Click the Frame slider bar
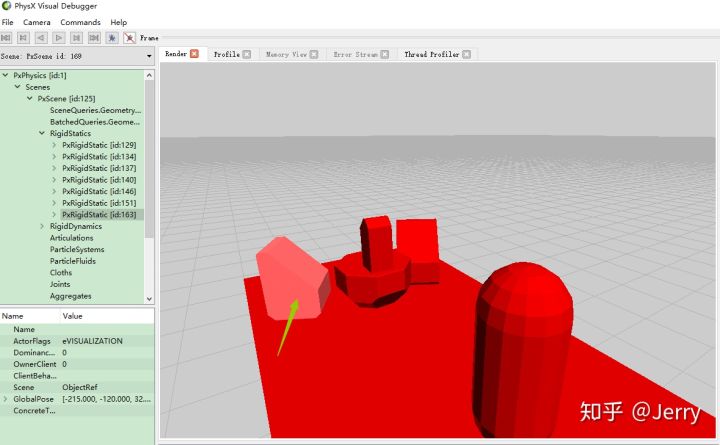Viewport: 720px width, 445px height. pos(439,38)
